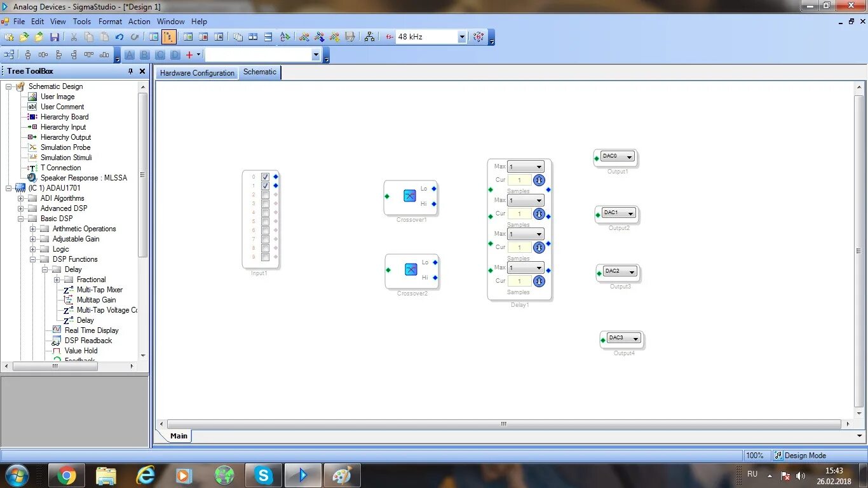Image resolution: width=868 pixels, height=488 pixels.
Task: Click the New project toolbar icon
Action: pyautogui.click(x=9, y=37)
